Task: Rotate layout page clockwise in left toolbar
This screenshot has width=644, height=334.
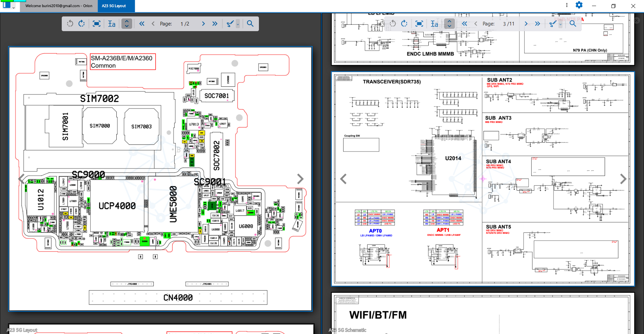Action: (x=82, y=24)
